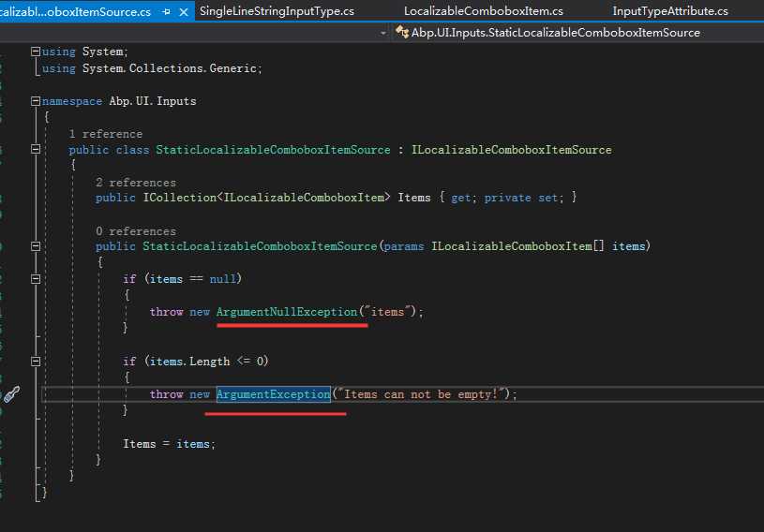764x532 pixels.
Task: Open the '0 references' CodeLens link
Action: point(136,231)
